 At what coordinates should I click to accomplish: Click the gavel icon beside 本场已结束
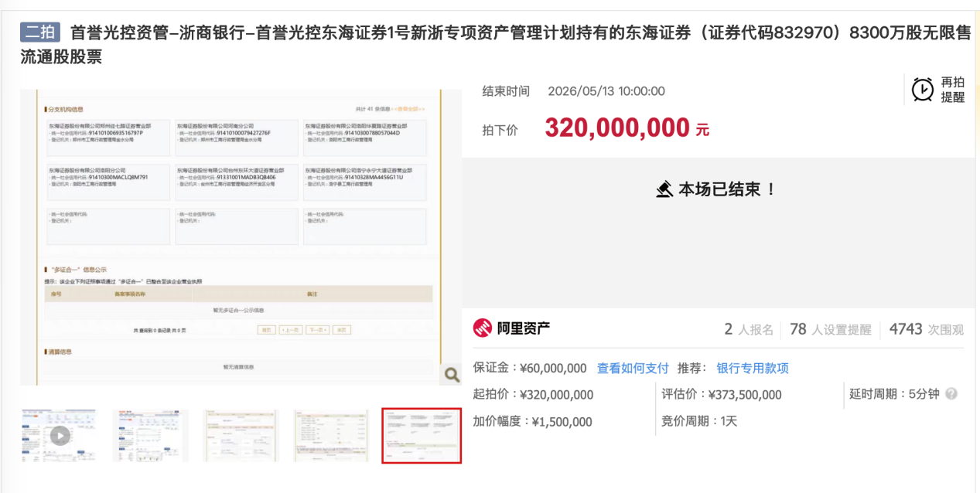click(664, 189)
